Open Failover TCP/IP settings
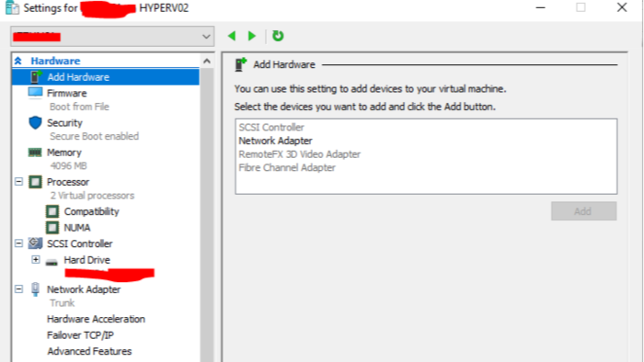The image size is (644, 362). (x=81, y=335)
